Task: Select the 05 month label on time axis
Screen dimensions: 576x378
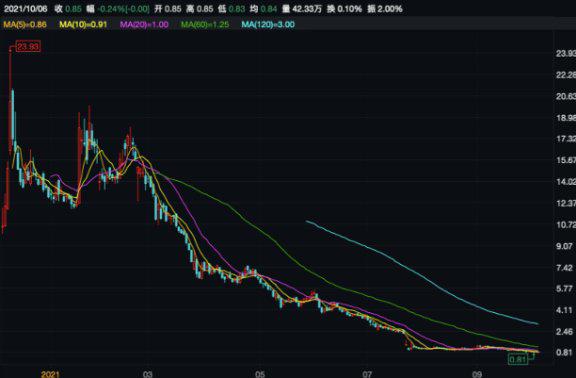Action: 260,374
